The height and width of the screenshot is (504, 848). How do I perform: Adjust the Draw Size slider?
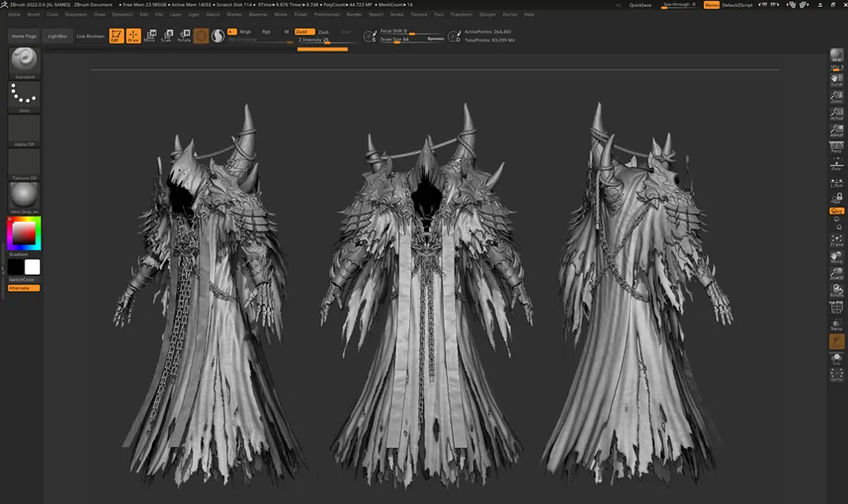pyautogui.click(x=402, y=39)
